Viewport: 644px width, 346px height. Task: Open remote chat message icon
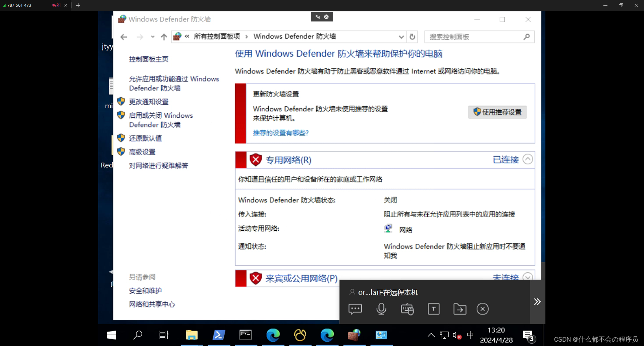pyautogui.click(x=355, y=309)
